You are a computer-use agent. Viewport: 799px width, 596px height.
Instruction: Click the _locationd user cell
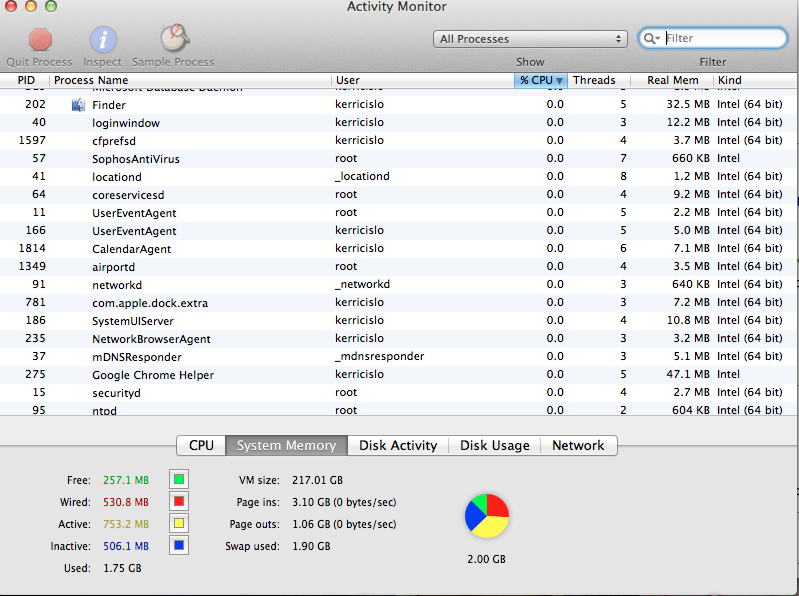362,176
